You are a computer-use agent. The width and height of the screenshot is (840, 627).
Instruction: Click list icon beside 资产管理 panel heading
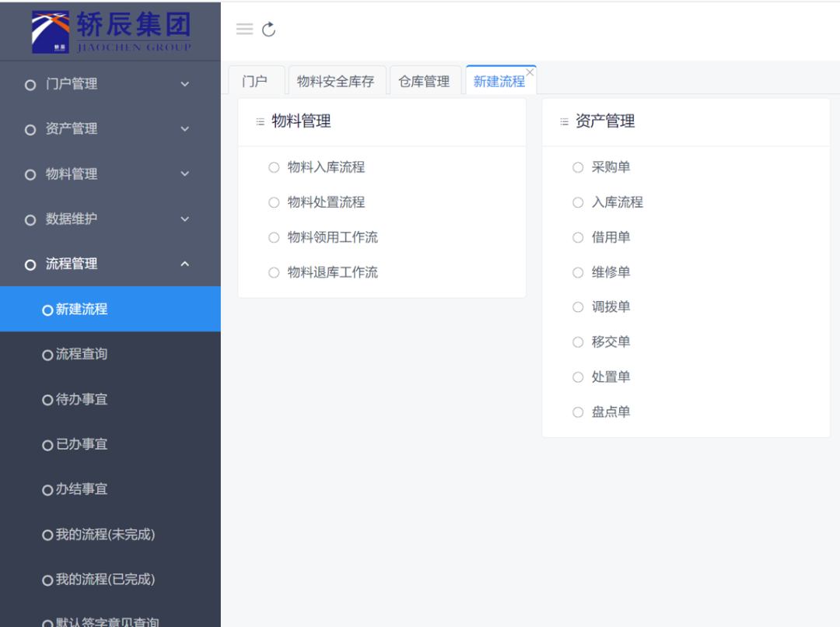tap(564, 122)
